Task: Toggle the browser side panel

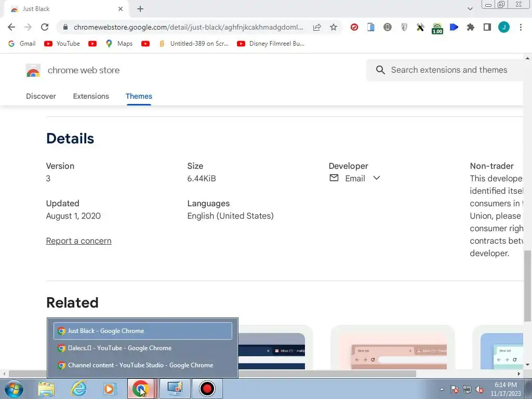Action: point(487,27)
